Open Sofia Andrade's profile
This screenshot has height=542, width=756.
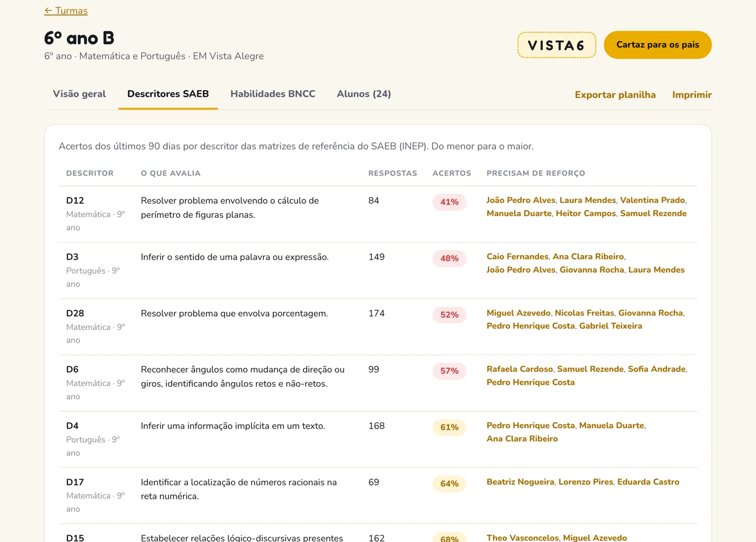657,369
